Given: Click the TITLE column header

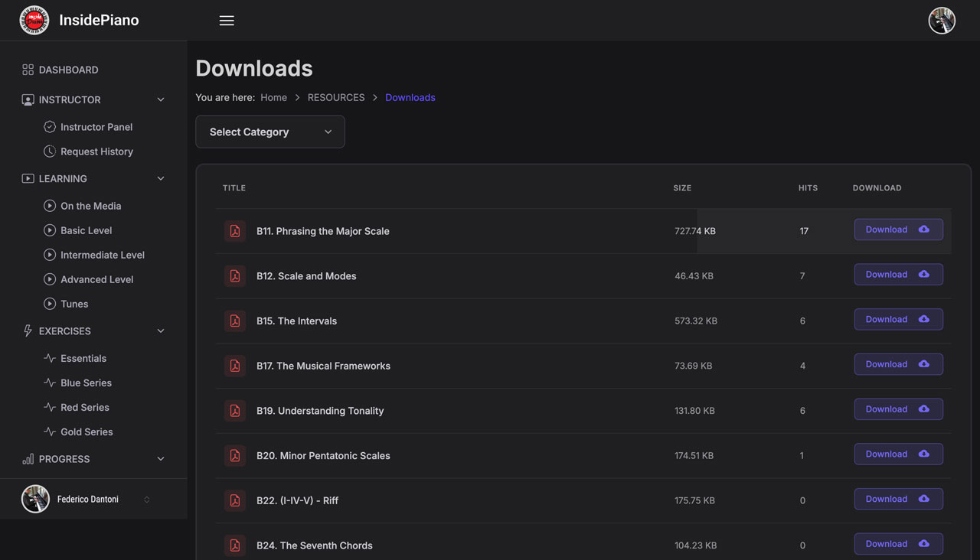Looking at the screenshot, I should click(234, 187).
